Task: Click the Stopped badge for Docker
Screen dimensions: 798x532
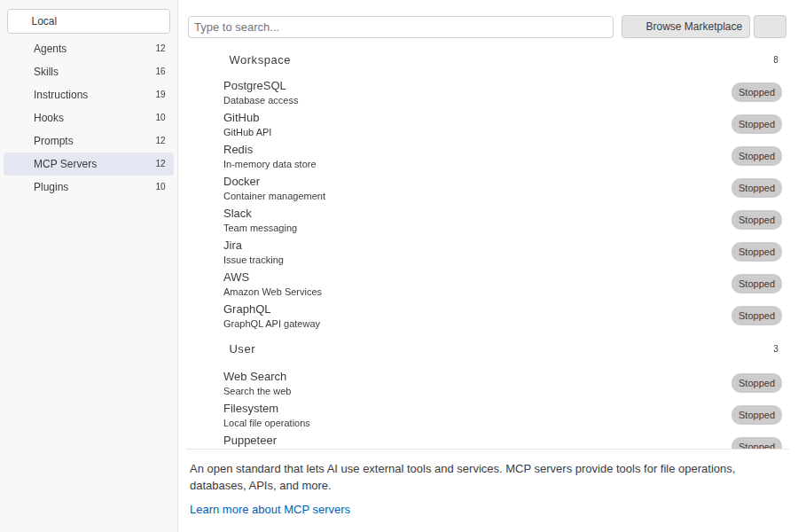Action: (756, 188)
